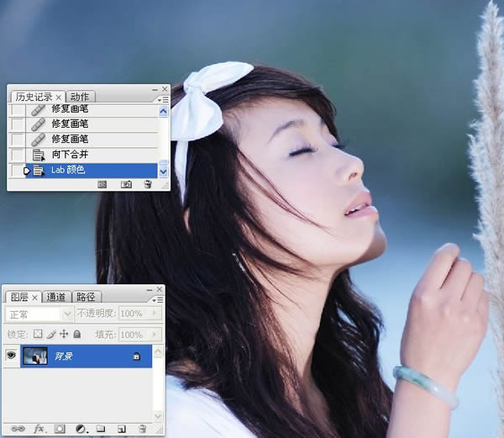504x438 pixels.
Task: Click the new layer icon
Action: click(121, 429)
